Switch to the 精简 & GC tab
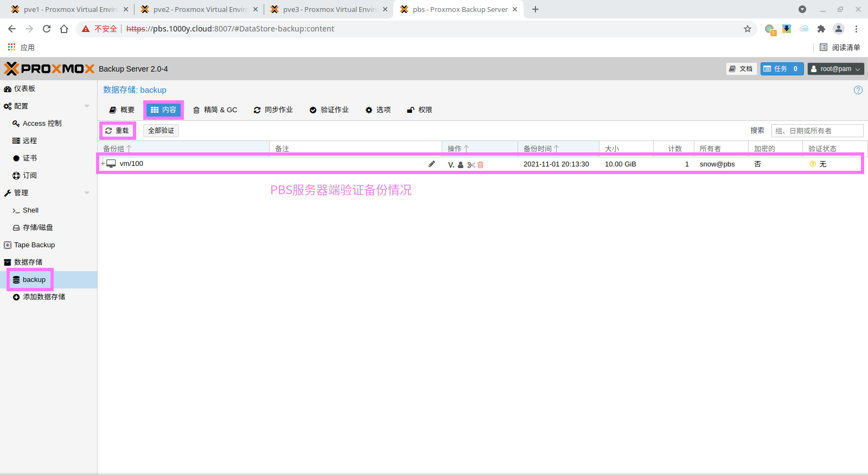868x475 pixels. point(215,110)
